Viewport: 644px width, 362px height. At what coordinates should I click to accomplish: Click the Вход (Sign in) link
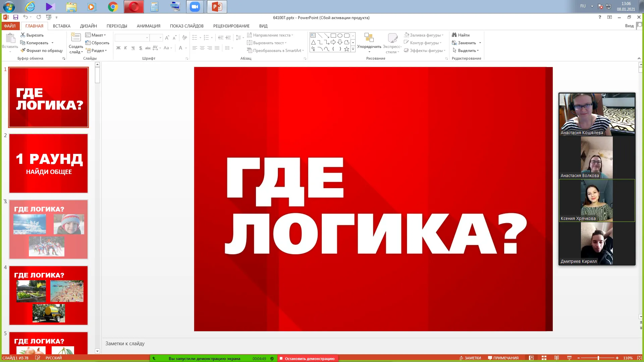(x=629, y=26)
